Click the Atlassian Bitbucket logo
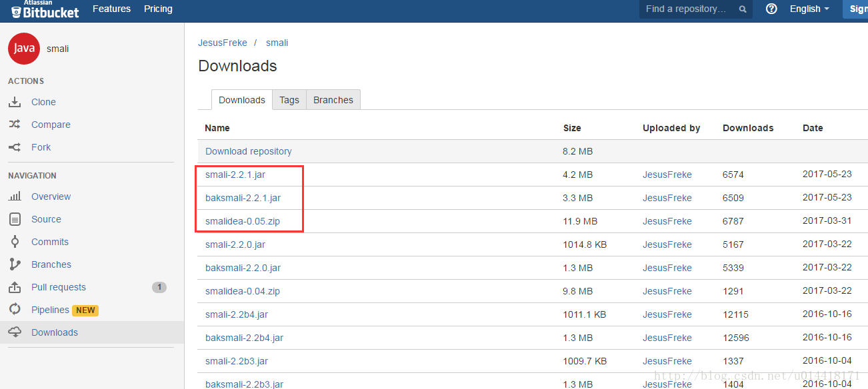This screenshot has height=389, width=868. pos(45,9)
